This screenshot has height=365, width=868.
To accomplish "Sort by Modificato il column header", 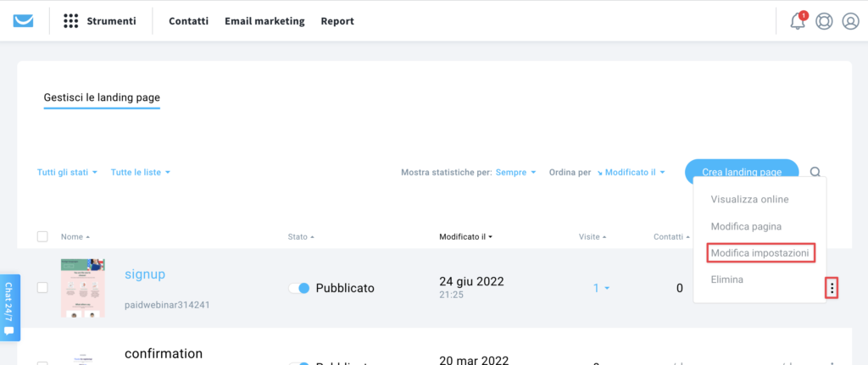I will point(465,236).
